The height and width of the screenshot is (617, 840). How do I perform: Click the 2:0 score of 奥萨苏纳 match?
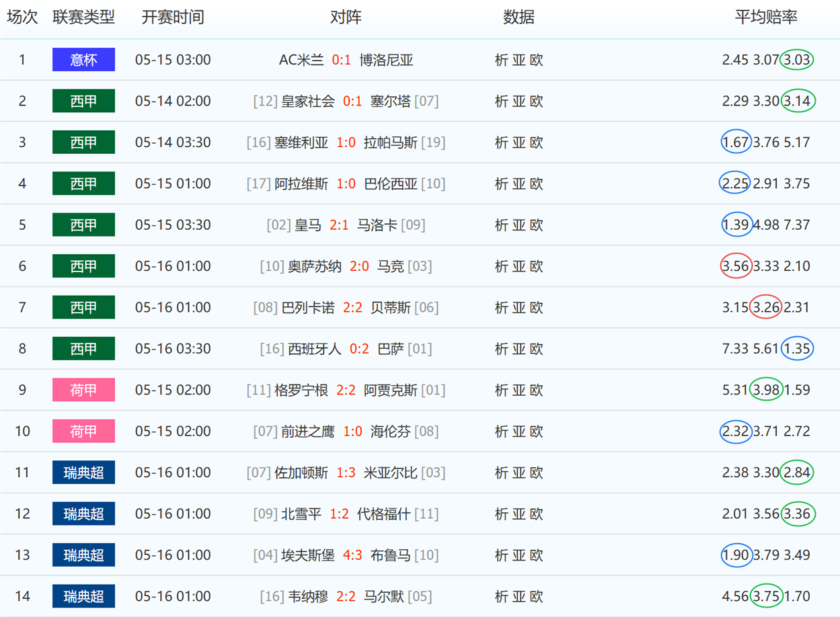(359, 266)
